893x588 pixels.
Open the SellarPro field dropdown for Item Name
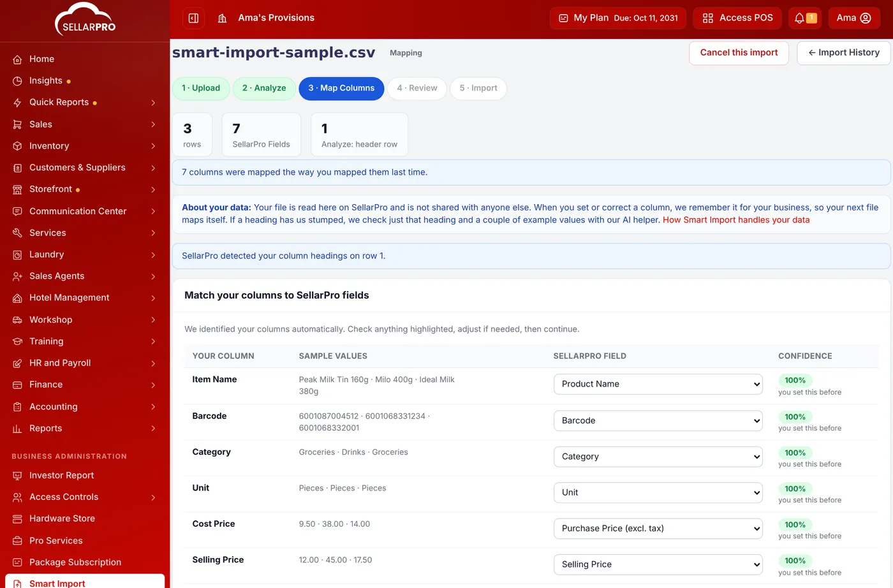click(x=658, y=384)
